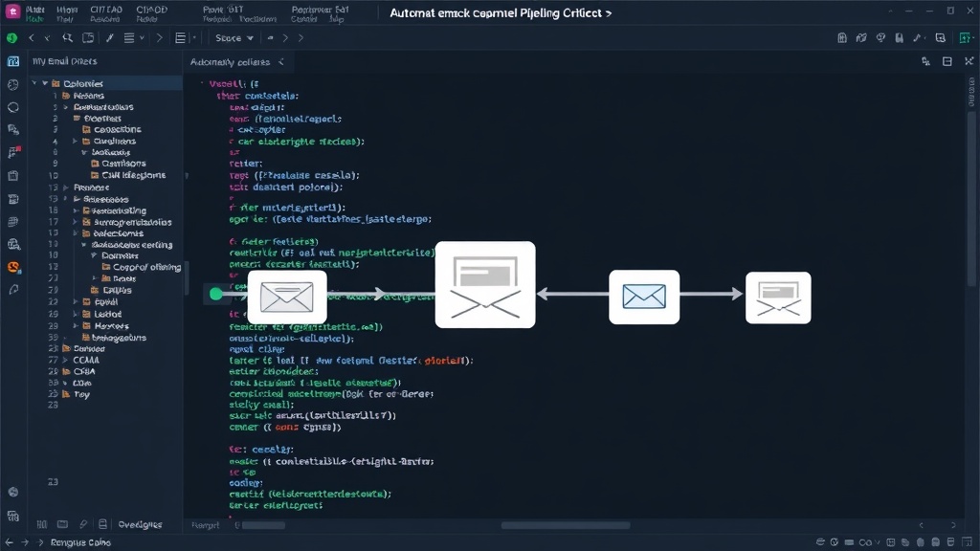The width and height of the screenshot is (980, 551).
Task: Open the Stoce dropdown
Action: point(234,38)
